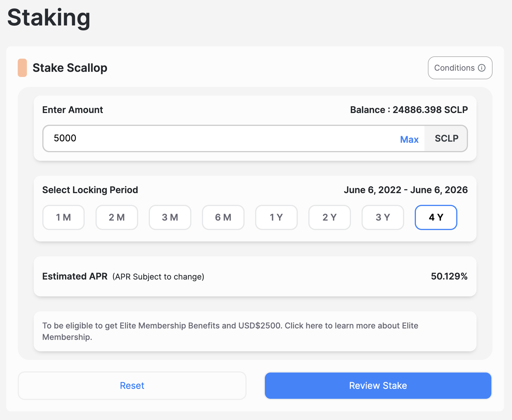Click the Stake Scallop heading

70,68
